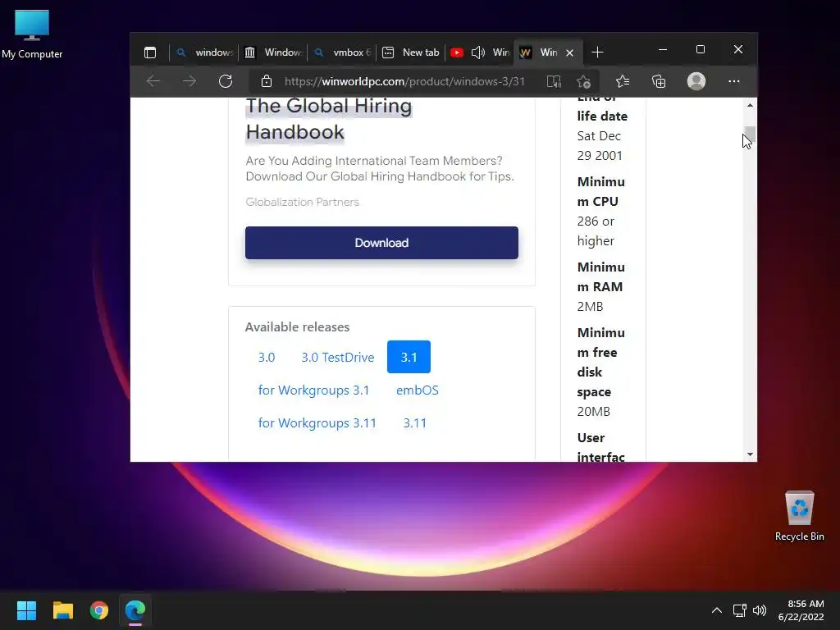Select the 3.0 release
The height and width of the screenshot is (630, 840).
[267, 358]
